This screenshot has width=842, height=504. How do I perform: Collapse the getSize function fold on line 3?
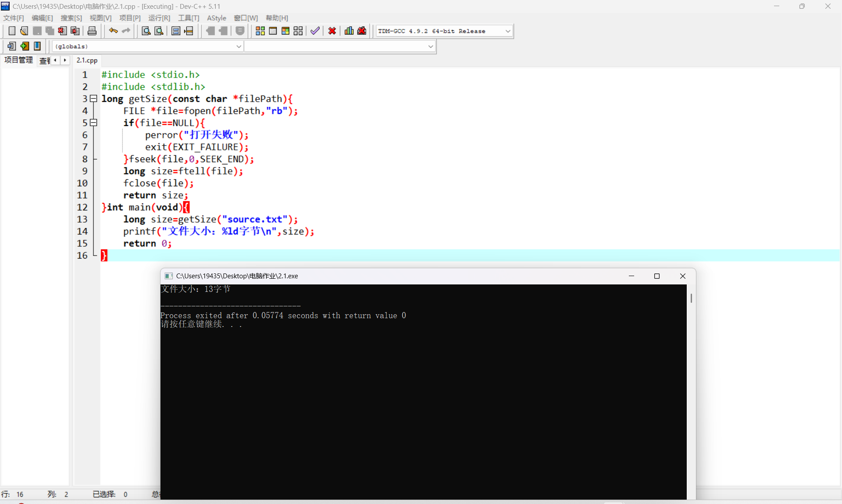click(x=93, y=99)
